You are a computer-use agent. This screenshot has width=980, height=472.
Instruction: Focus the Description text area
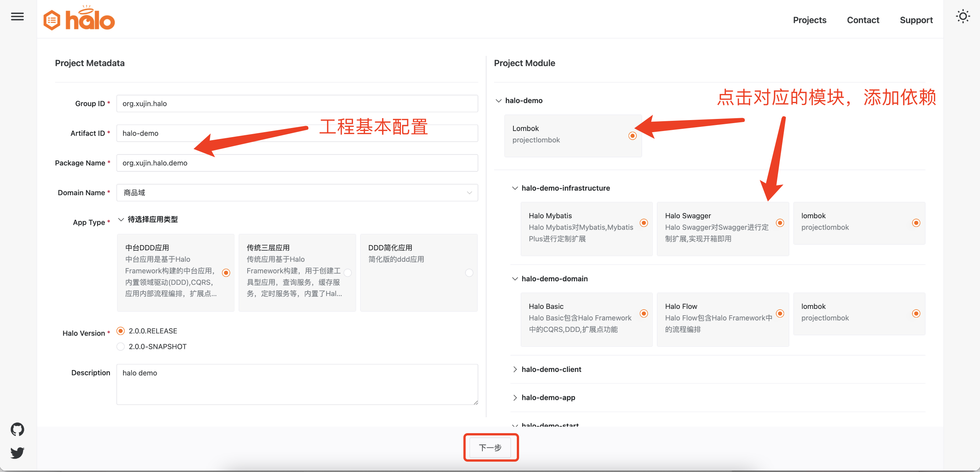[x=297, y=384]
